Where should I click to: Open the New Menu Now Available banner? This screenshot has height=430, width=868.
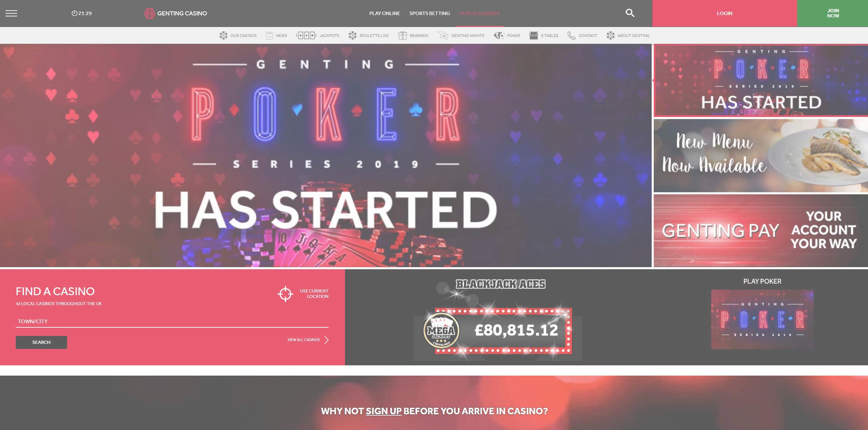click(x=761, y=156)
